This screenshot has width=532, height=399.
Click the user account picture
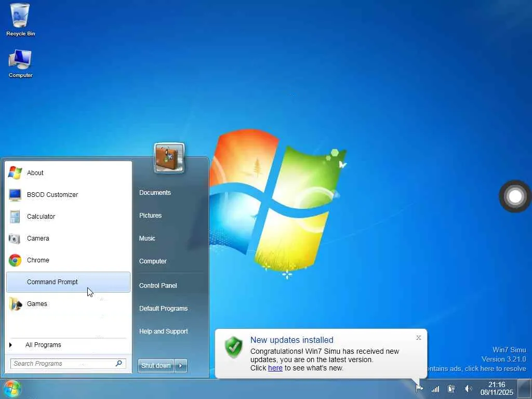pyautogui.click(x=169, y=158)
